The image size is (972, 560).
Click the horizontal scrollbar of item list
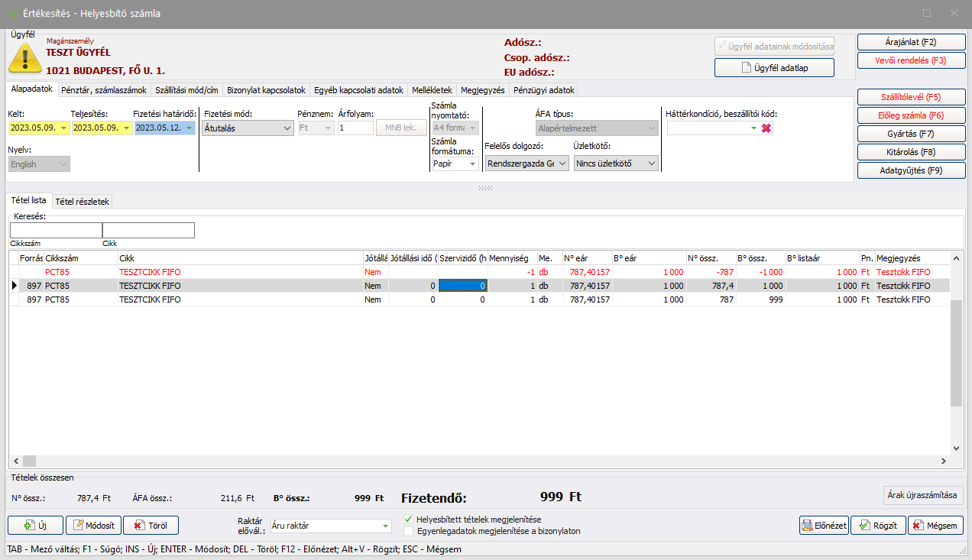[458, 461]
